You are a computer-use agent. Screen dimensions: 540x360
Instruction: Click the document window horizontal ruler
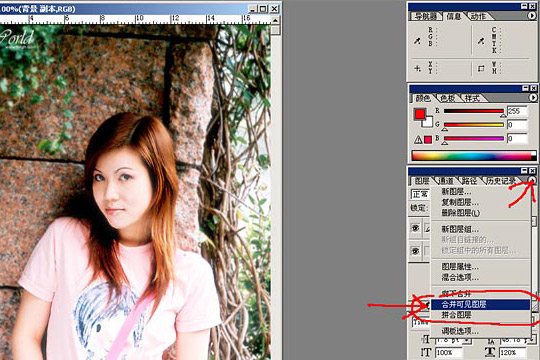135,19
